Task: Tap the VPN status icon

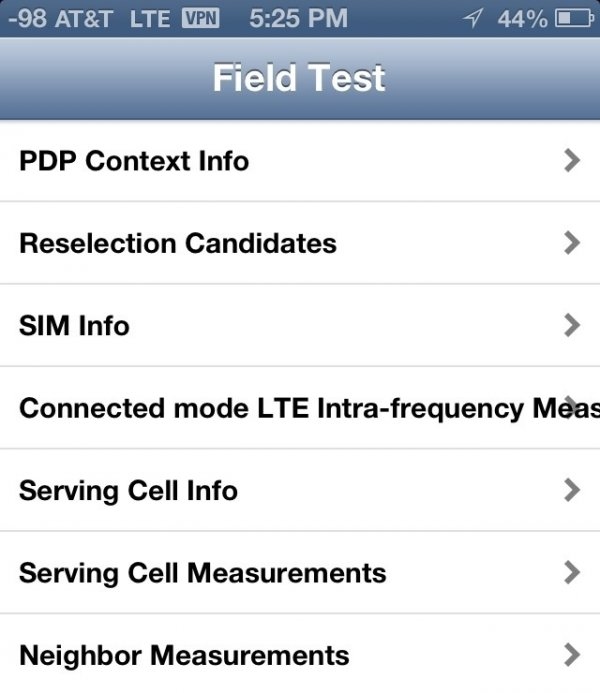Action: coord(199,18)
